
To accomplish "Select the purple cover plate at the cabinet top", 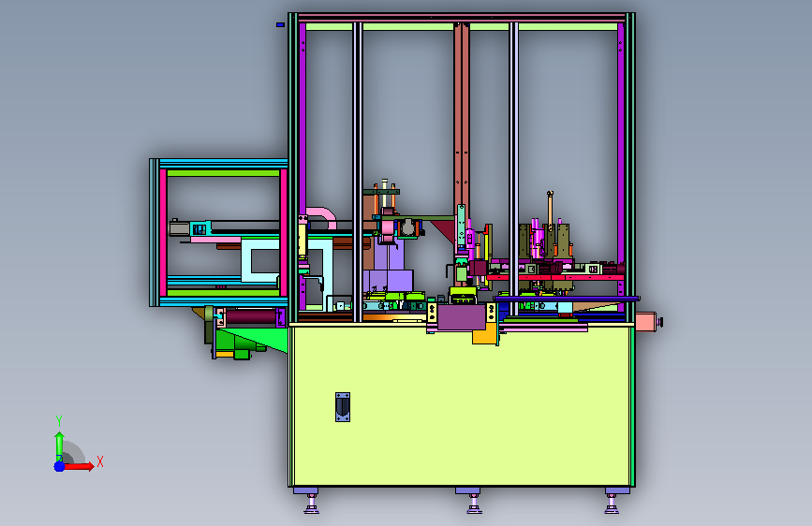I will (462, 317).
